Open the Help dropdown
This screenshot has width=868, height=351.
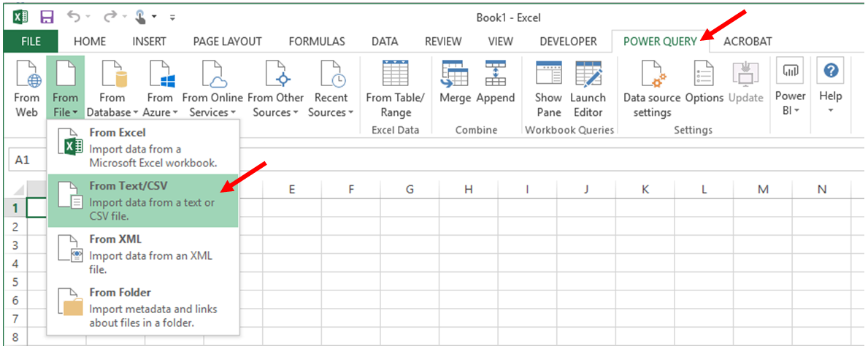[x=830, y=86]
